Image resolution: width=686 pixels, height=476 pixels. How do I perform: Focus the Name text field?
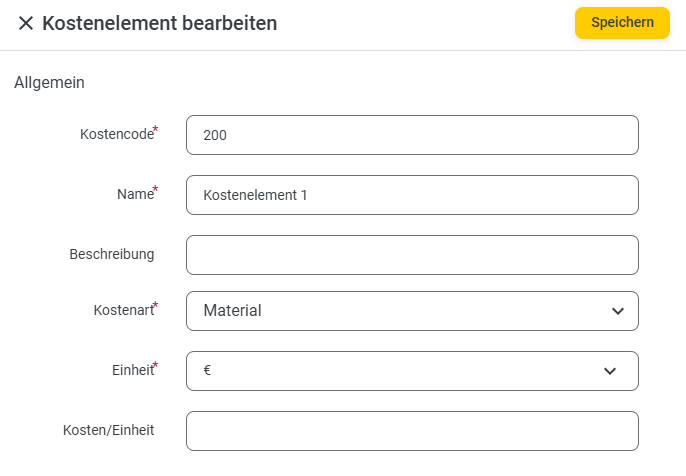(412, 195)
